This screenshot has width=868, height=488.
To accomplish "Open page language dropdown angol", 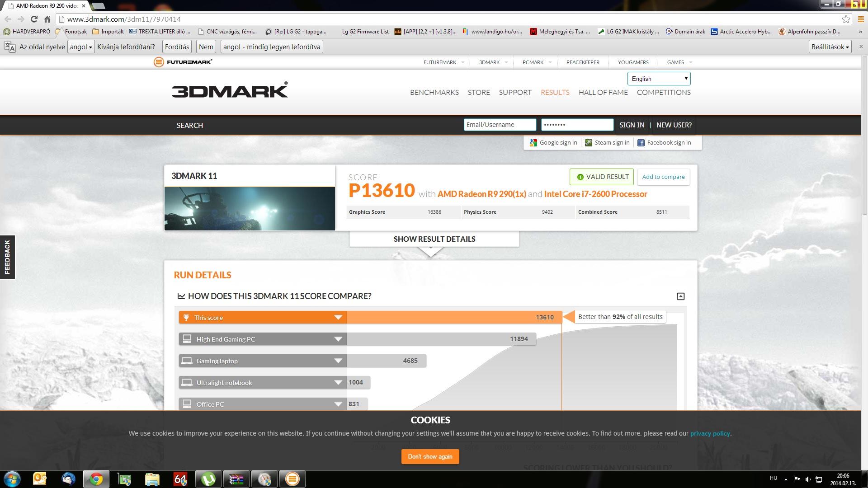I will tap(81, 47).
